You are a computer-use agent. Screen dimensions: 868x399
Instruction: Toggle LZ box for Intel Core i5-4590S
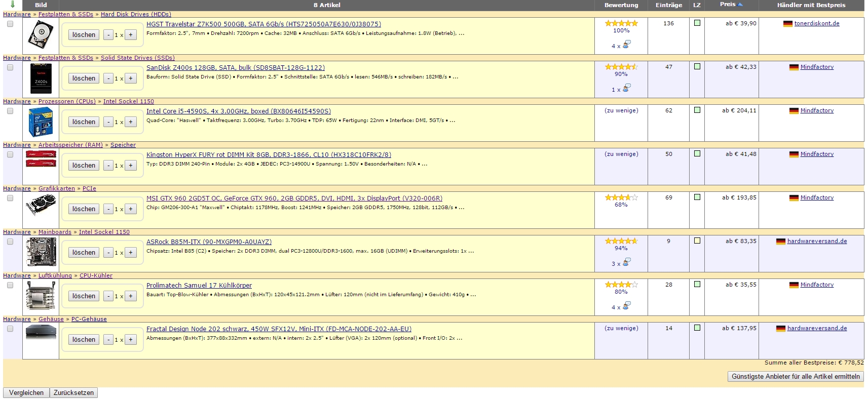(697, 110)
